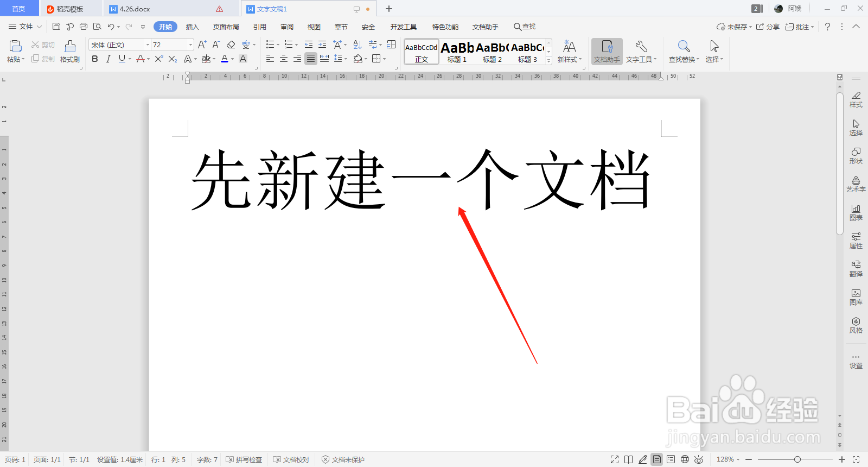Switch to full screen view icon

[x=615, y=459]
